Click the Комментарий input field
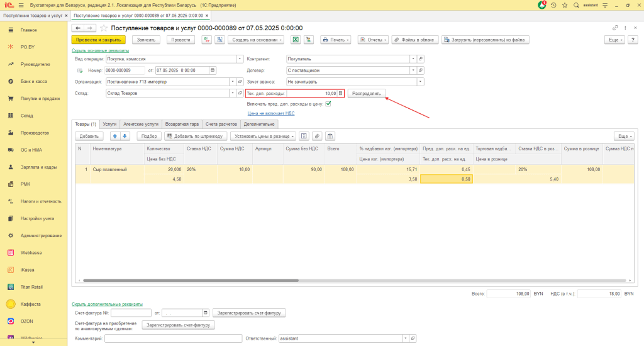The width and height of the screenshot is (644, 346). [173, 338]
